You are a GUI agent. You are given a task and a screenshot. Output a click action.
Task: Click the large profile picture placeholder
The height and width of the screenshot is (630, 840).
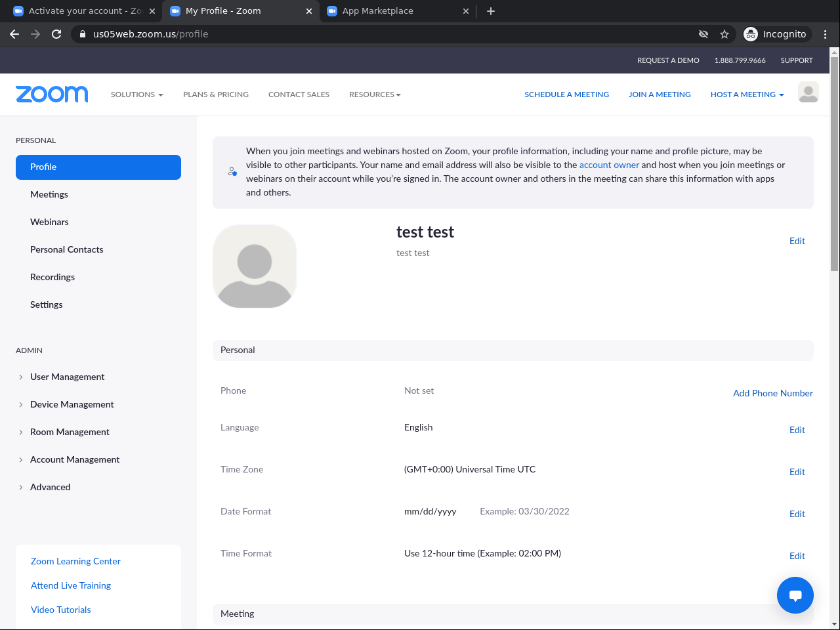(255, 266)
